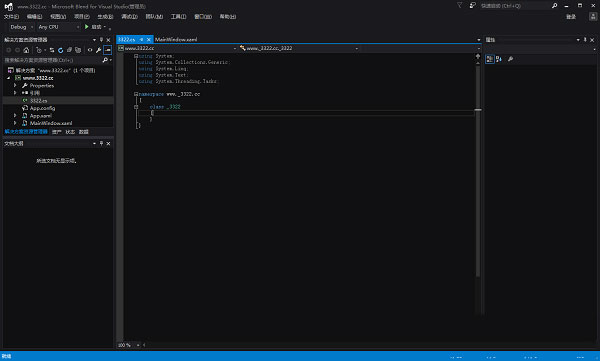Image resolution: width=600 pixels, height=361 pixels.
Task: Open the Start button dropdown arrow
Action: pyautogui.click(x=104, y=27)
